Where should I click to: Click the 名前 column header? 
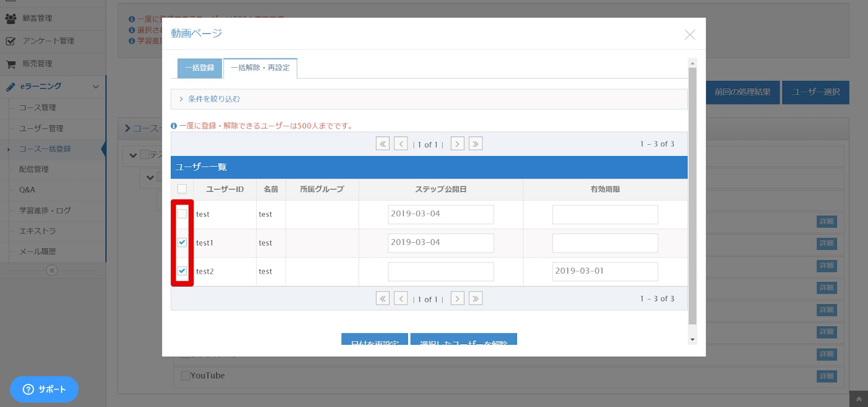pos(271,189)
